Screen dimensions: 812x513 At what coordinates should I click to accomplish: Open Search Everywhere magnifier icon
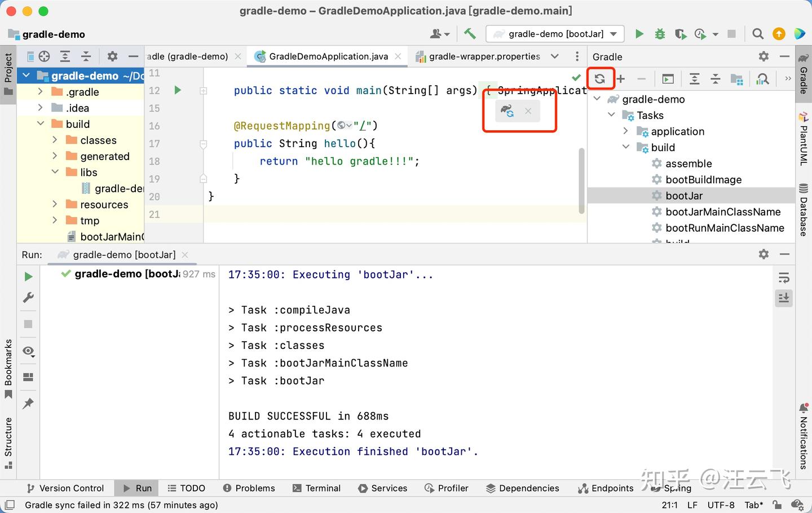click(x=758, y=34)
